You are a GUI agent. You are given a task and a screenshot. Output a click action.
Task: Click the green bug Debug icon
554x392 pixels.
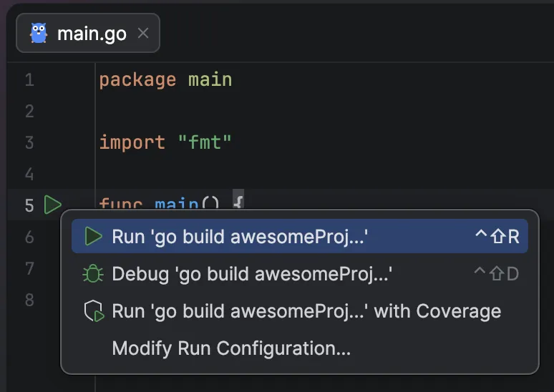(94, 274)
